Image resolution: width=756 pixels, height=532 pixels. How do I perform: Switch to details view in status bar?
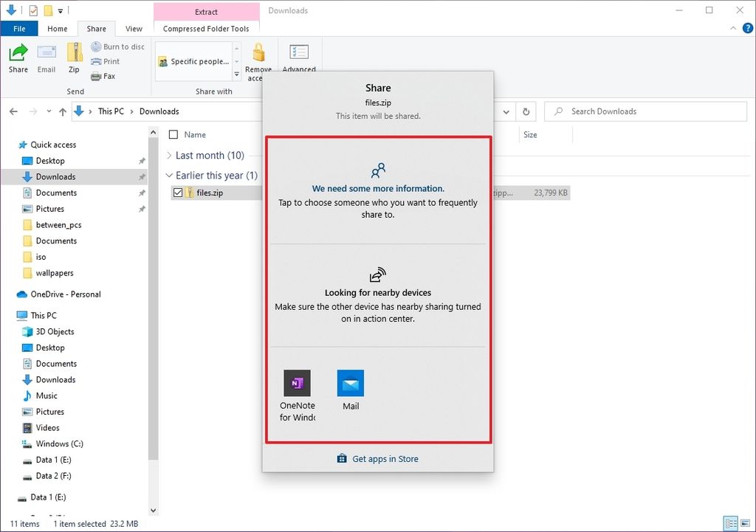tap(730, 524)
